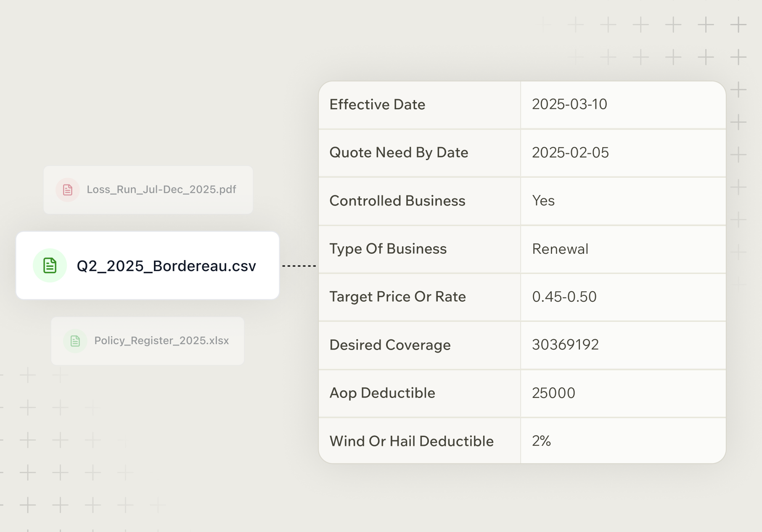Click the Target Price Or Rate value
762x532 pixels.
(x=564, y=297)
